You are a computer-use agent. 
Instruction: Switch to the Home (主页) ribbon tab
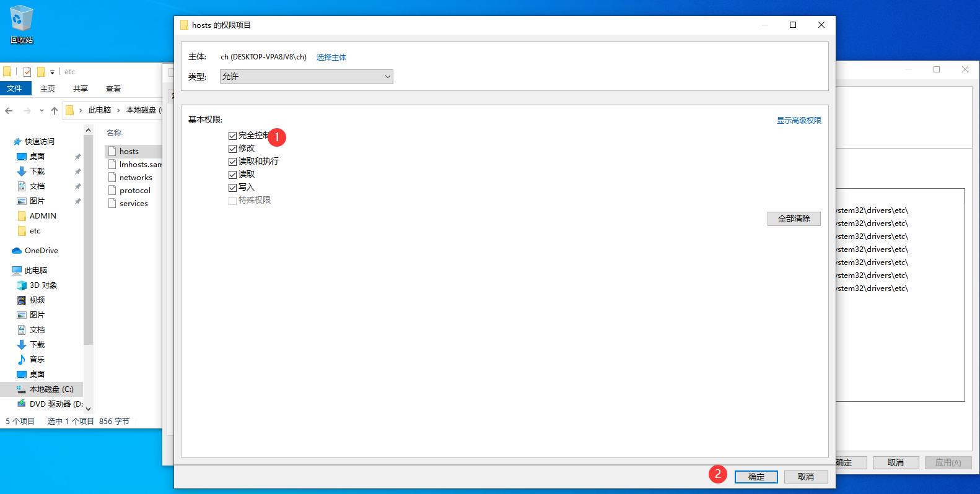coord(48,89)
